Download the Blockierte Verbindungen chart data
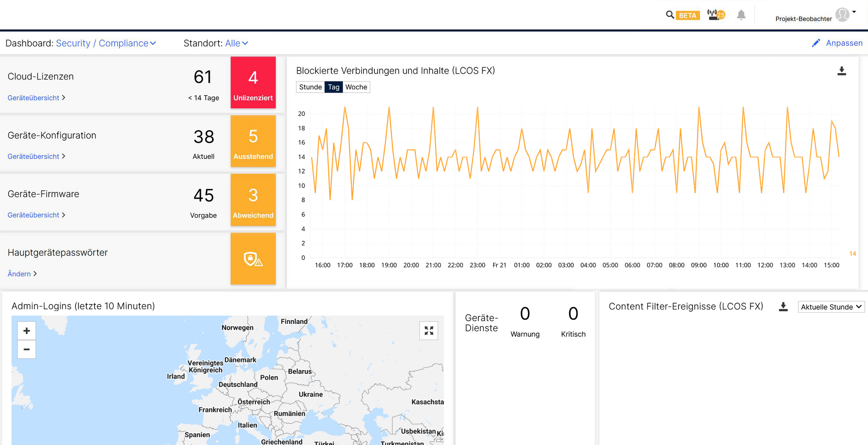Screen dimensions: 868x445 click(x=842, y=71)
